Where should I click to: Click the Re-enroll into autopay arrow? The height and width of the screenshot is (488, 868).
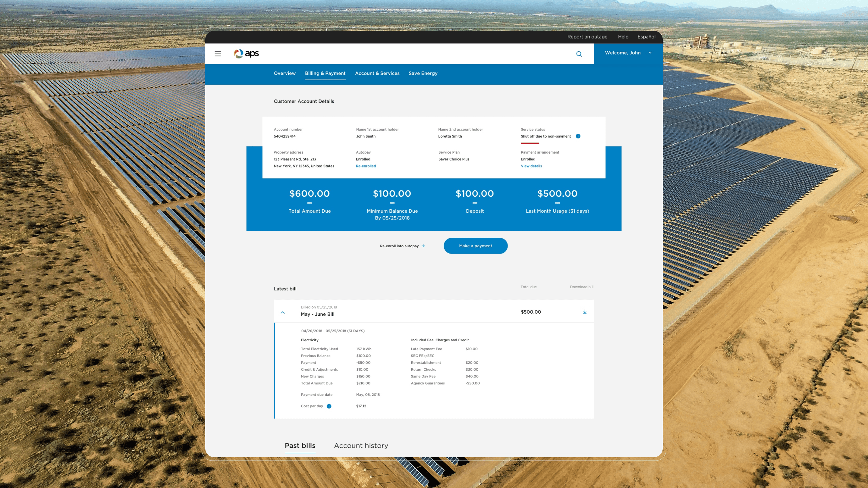[x=423, y=246]
